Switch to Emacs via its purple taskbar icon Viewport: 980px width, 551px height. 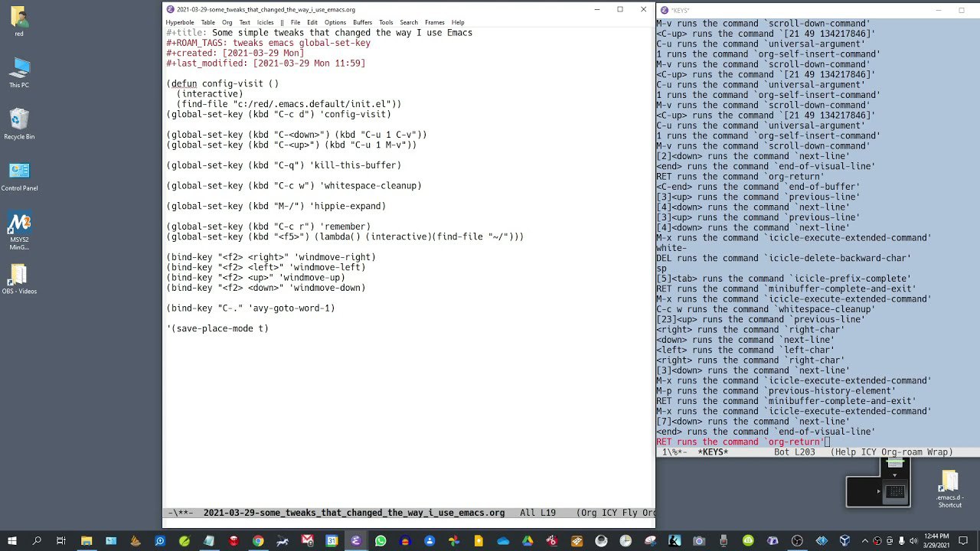point(356,541)
